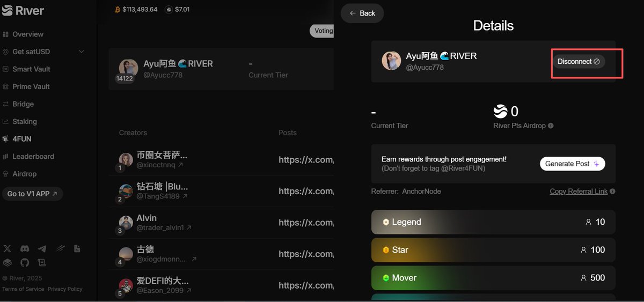Expand the Get satUSD sidebar menu
The height and width of the screenshot is (302, 644).
[x=43, y=51]
